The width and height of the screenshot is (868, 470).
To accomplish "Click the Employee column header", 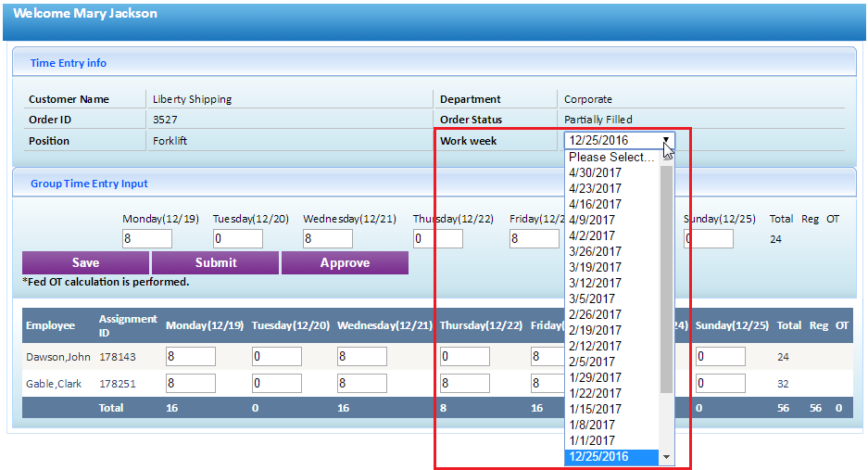I will 50,325.
